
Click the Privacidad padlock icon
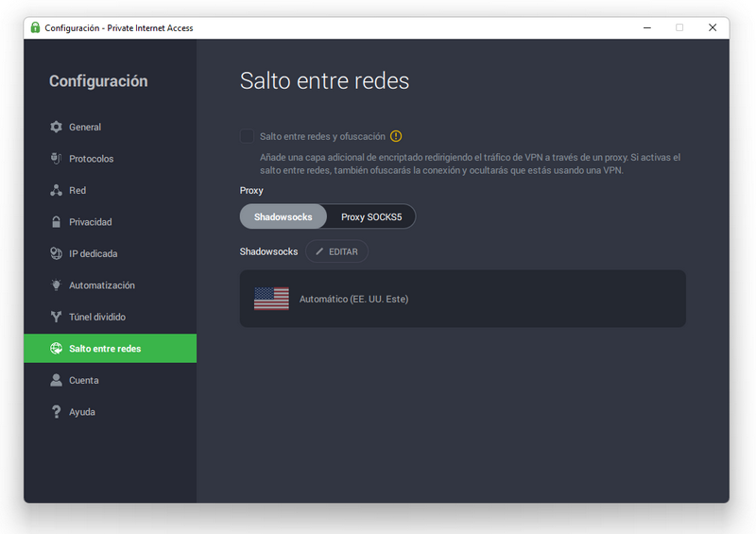pyautogui.click(x=56, y=222)
